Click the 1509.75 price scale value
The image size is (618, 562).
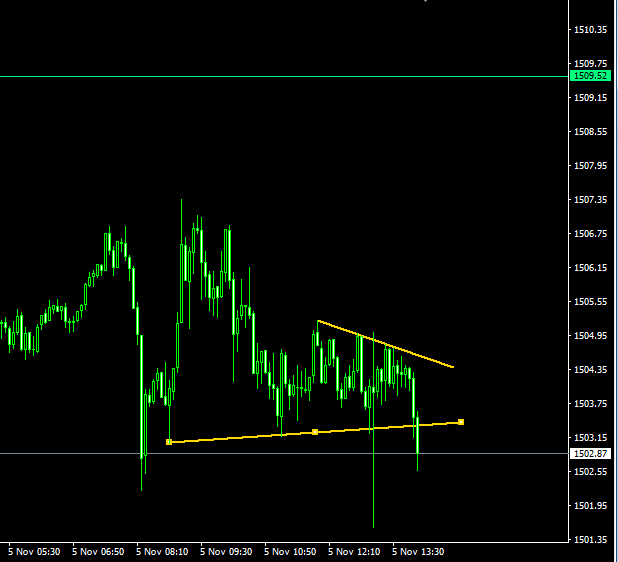pos(590,63)
